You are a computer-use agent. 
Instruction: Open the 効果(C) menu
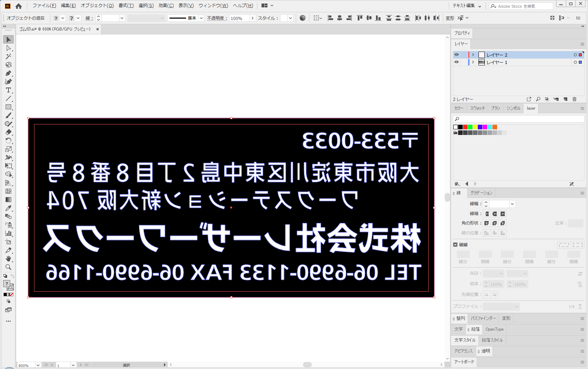click(166, 6)
